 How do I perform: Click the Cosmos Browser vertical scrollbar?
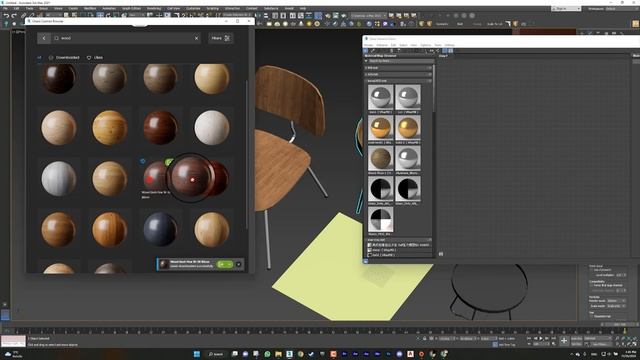click(247, 155)
